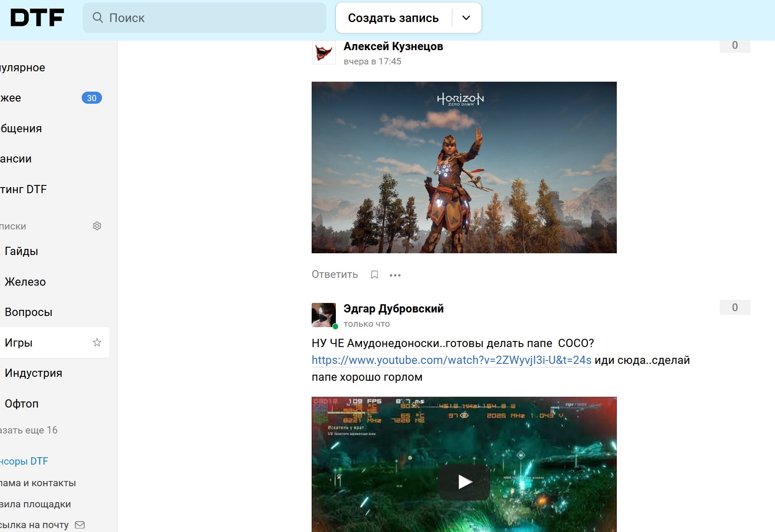Expand the list showing 16 more subscriptions
Viewport: 775px width, 532px height.
coord(29,430)
